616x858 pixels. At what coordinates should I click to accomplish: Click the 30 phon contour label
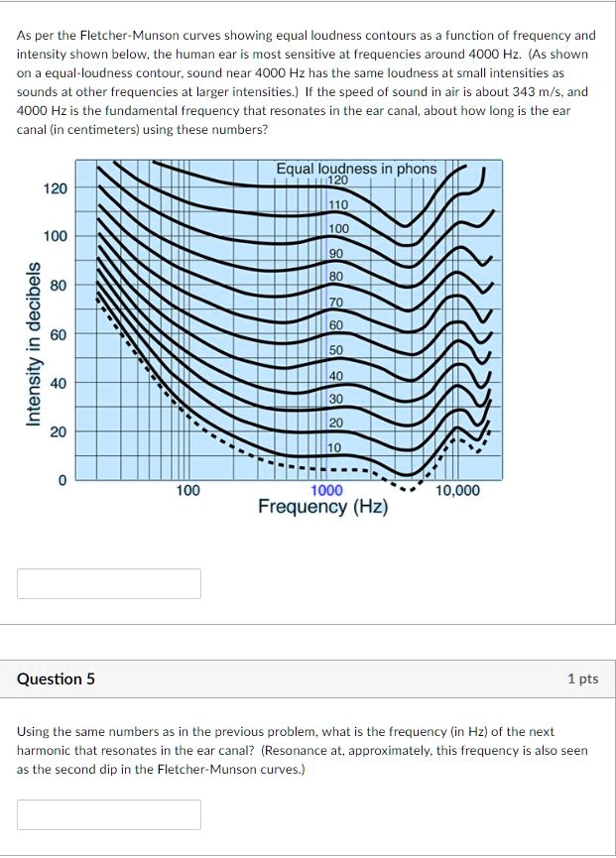(335, 398)
